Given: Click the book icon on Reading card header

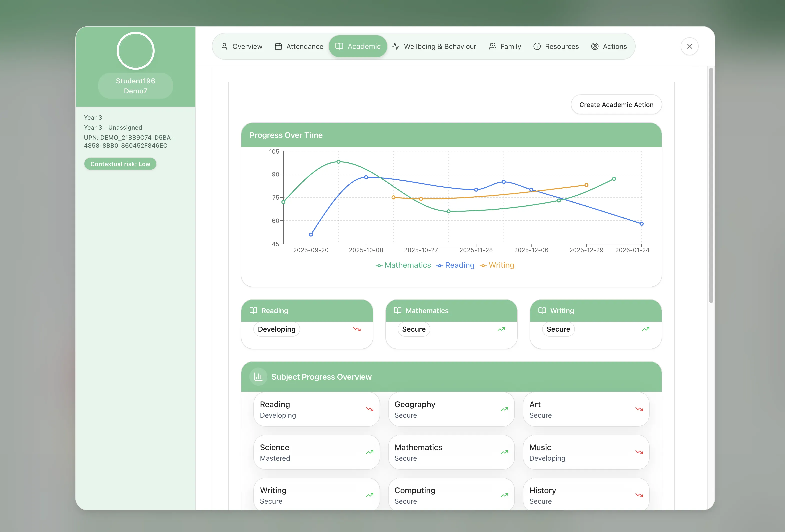Looking at the screenshot, I should click(x=253, y=310).
